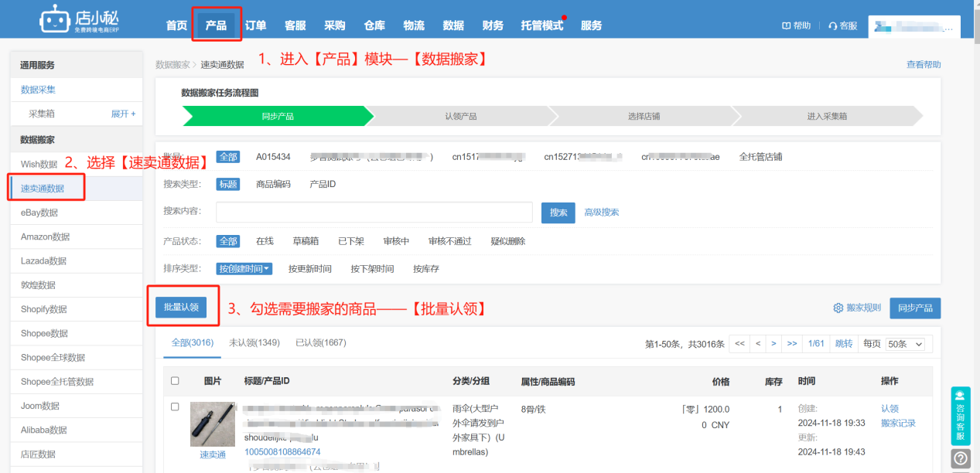Select Lazada数据 in the sidebar

43,261
